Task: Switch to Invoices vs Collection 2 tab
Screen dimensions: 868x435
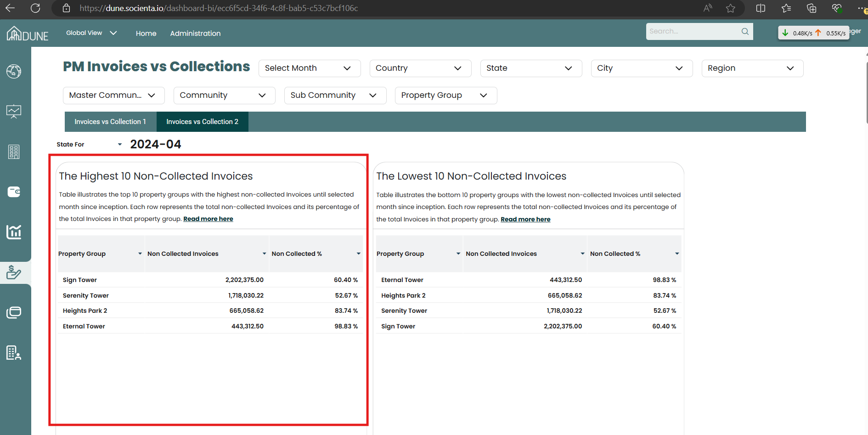Action: (x=202, y=122)
